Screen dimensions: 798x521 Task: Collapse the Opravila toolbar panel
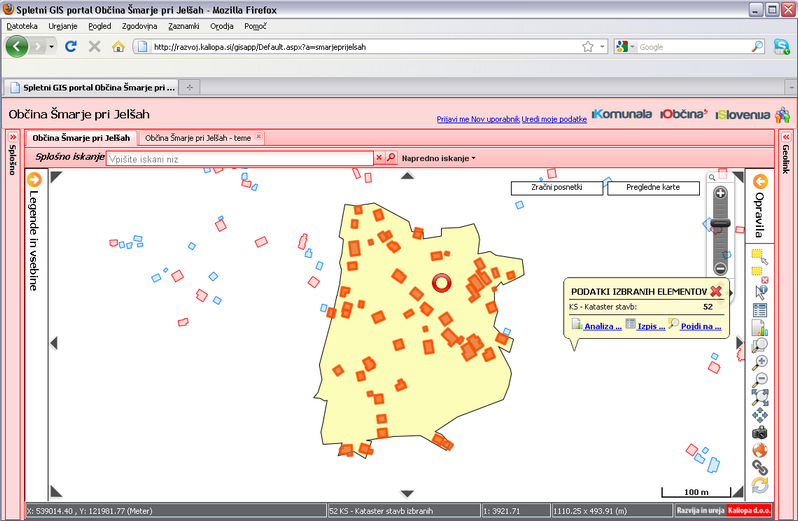click(760, 181)
